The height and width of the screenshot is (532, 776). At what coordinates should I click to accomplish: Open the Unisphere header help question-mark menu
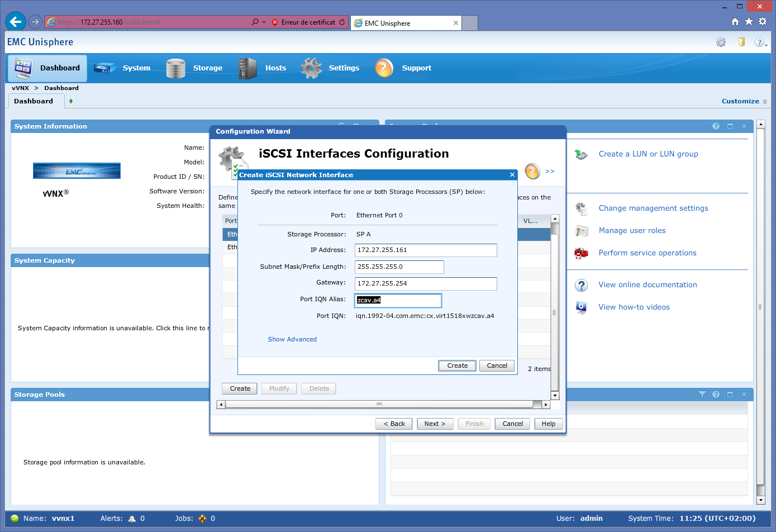[x=760, y=42]
